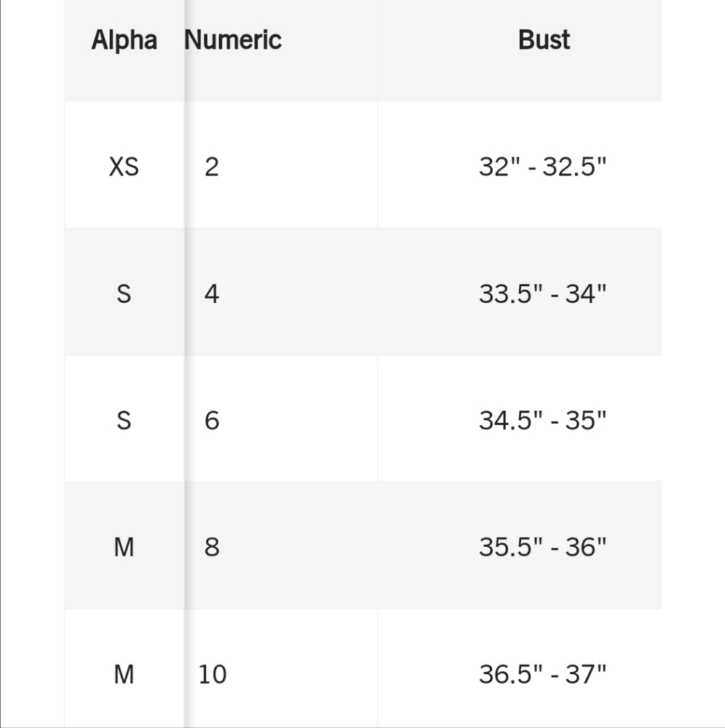The image size is (725, 728).
Task: Select the XS alpha size cell
Action: (124, 167)
